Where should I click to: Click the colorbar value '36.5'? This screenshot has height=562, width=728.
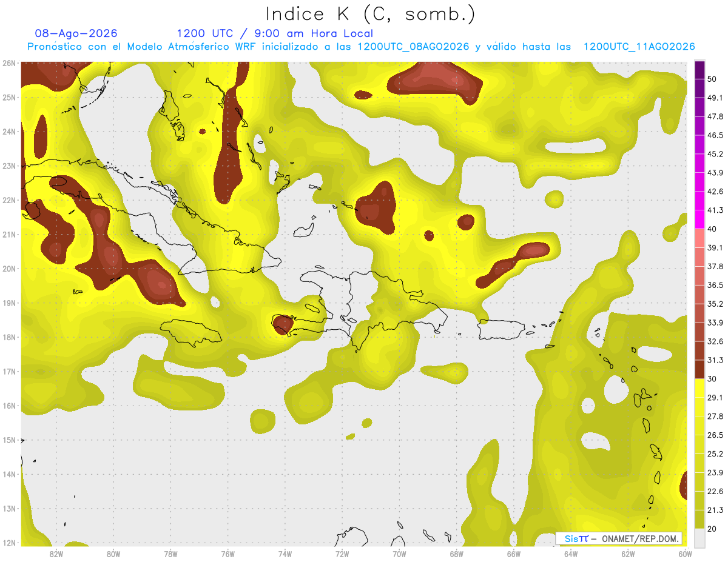click(716, 285)
